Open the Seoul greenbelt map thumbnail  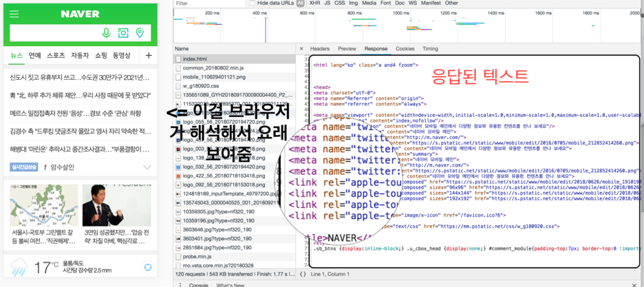(x=44, y=205)
